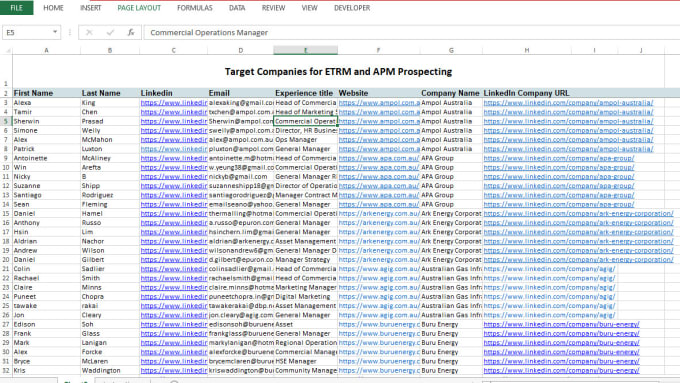
Task: Open the REVIEW ribbon tab
Action: point(273,8)
